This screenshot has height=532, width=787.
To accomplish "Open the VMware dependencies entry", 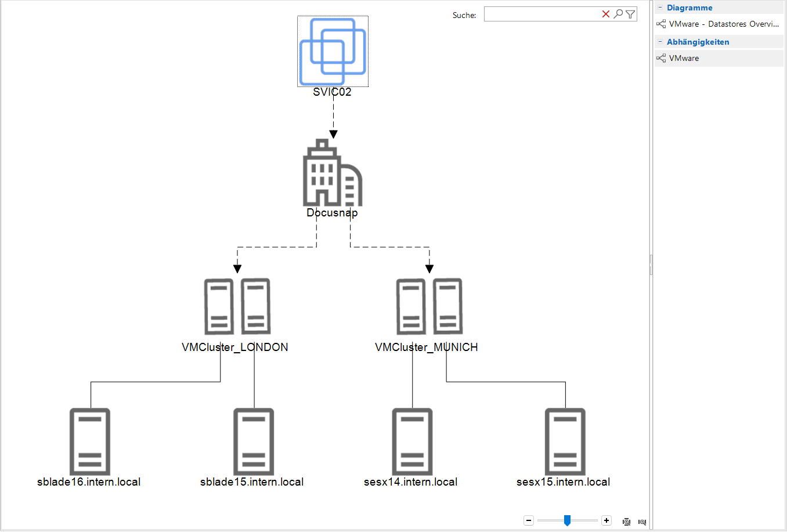I will click(x=719, y=58).
